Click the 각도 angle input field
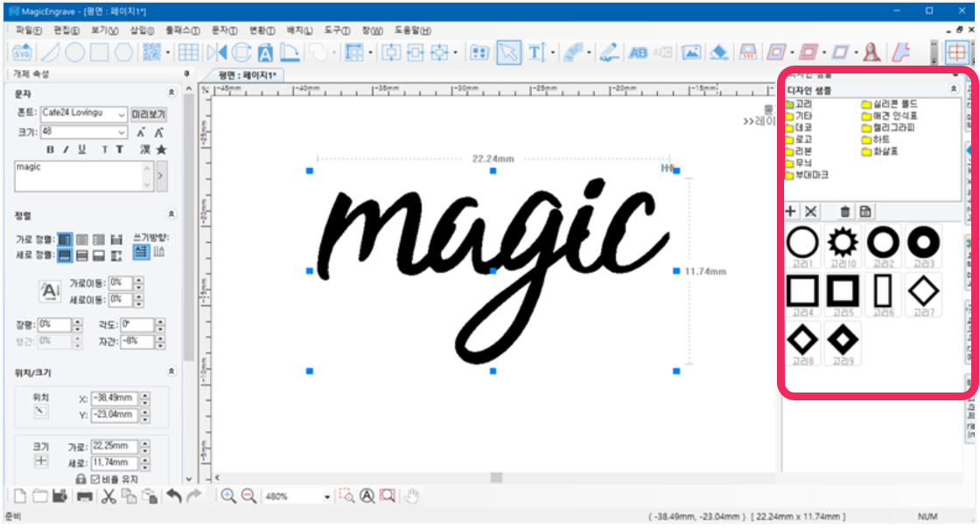The width and height of the screenshot is (980, 528). click(137, 324)
